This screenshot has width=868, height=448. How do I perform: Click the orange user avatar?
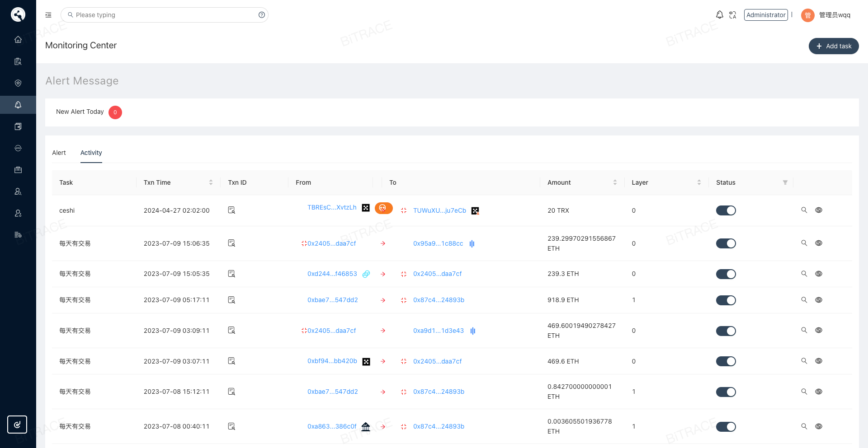coord(808,15)
